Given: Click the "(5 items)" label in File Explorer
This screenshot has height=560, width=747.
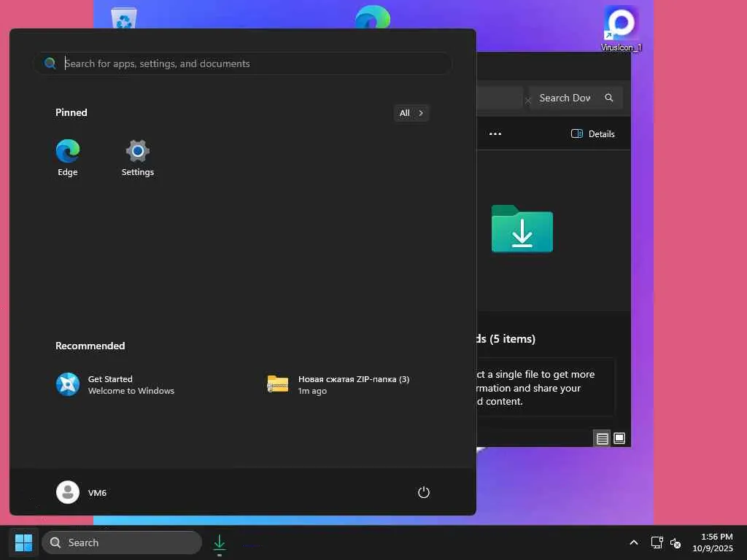Looking at the screenshot, I should click(512, 338).
